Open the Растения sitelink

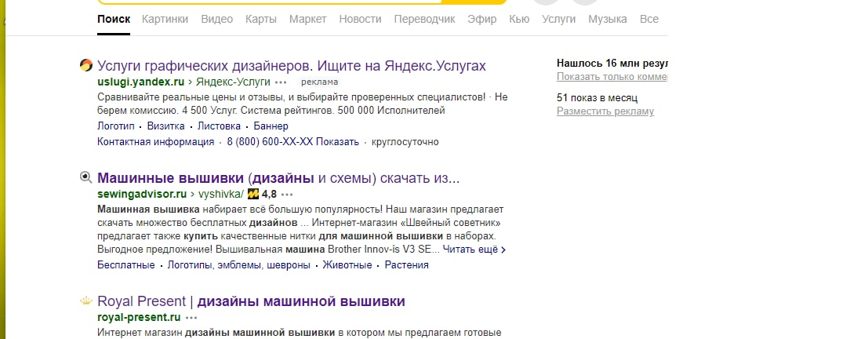(407, 264)
